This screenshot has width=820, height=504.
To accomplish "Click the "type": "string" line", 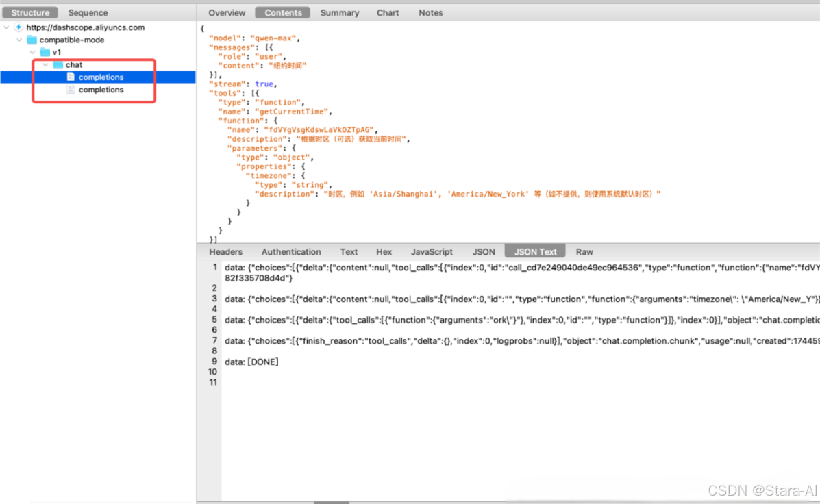I will (293, 185).
